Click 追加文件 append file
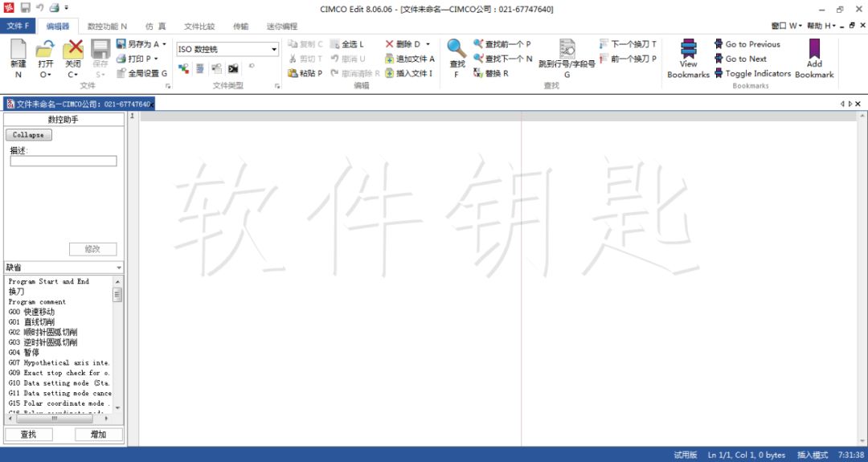868x462 pixels. click(x=410, y=59)
